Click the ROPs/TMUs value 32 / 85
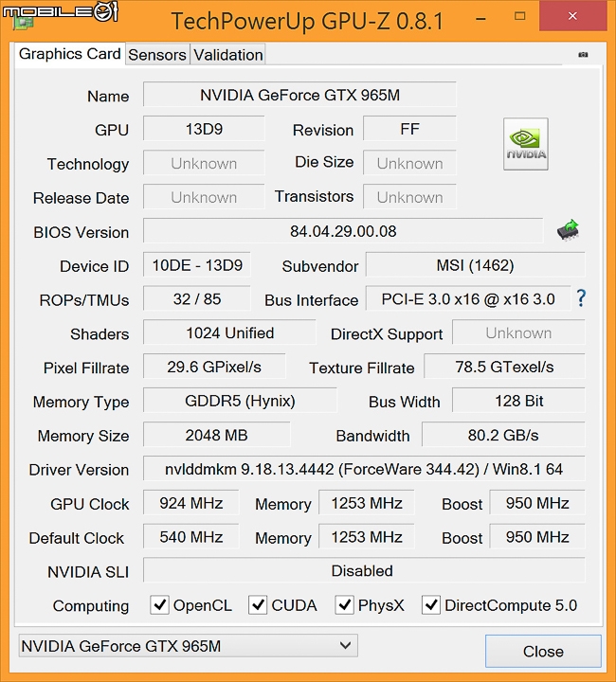Screen dimensions: 616x682 click(x=196, y=298)
